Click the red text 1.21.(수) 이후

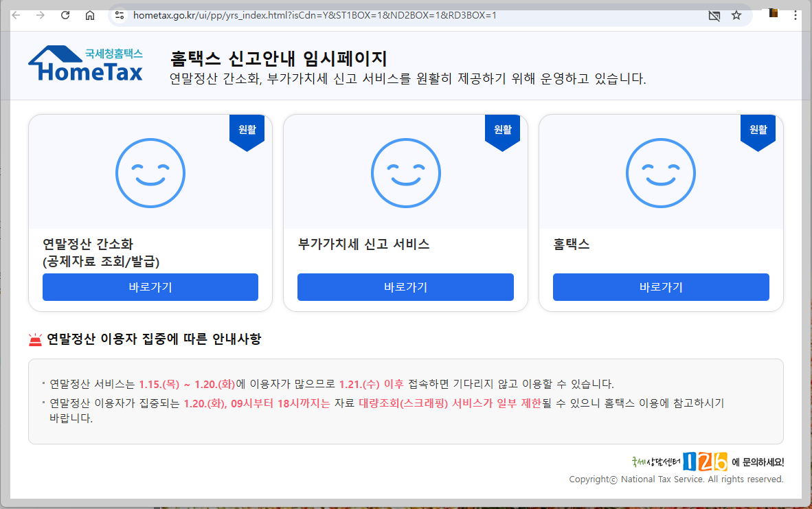point(371,384)
